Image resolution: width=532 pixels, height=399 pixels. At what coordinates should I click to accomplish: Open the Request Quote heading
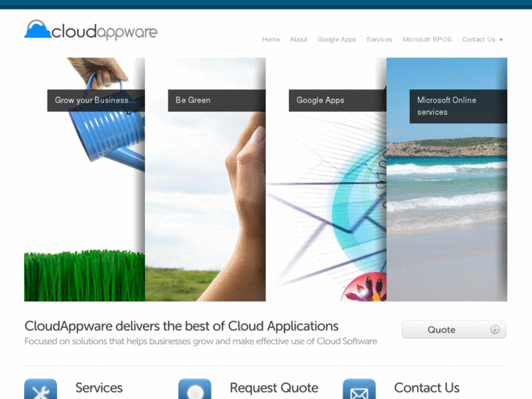coord(274,388)
